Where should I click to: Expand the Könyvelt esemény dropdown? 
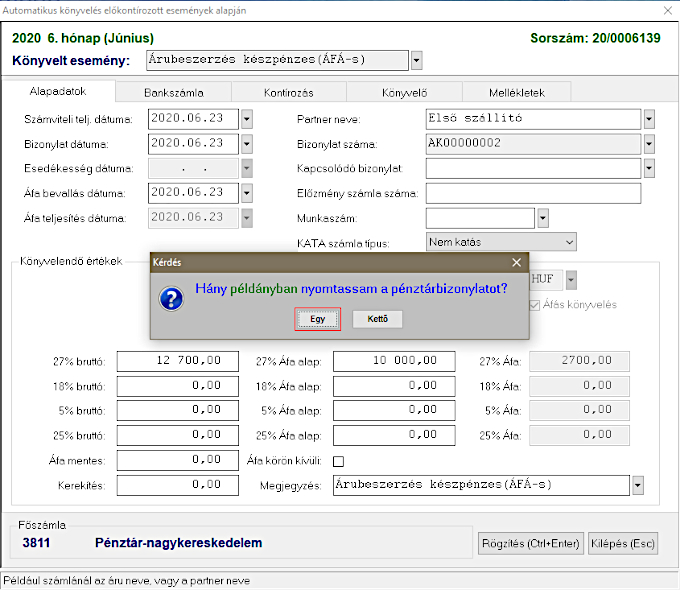tap(416, 60)
